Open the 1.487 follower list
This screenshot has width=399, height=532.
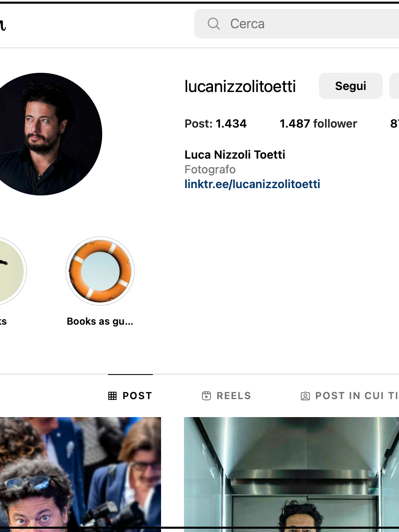coord(318,123)
